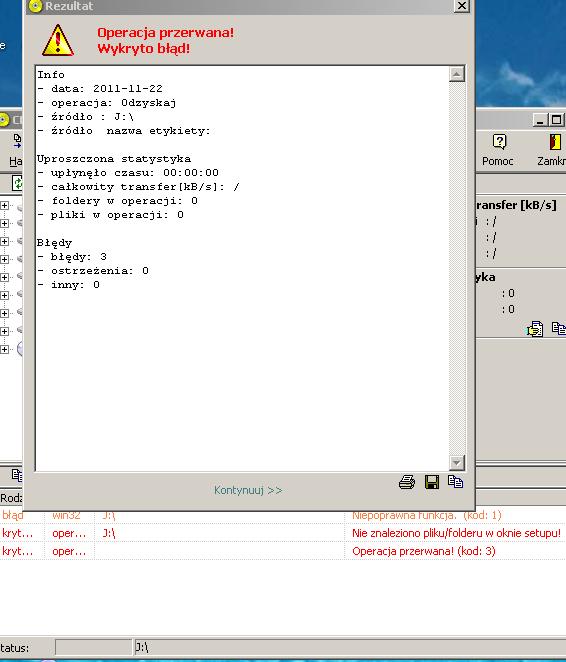Click the copy icon above the log list
This screenshot has width=566, height=662.
click(17, 475)
